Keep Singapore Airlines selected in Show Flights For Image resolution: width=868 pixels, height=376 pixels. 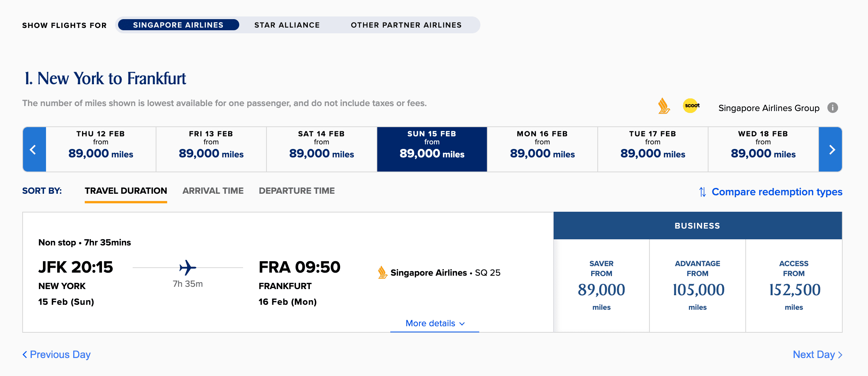pos(178,25)
